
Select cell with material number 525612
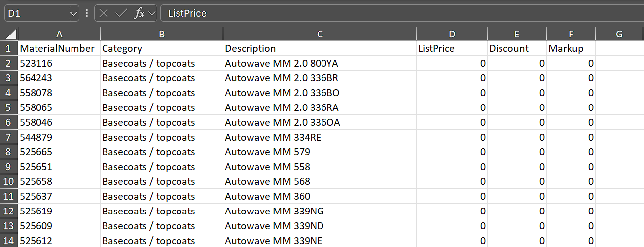pyautogui.click(x=59, y=241)
